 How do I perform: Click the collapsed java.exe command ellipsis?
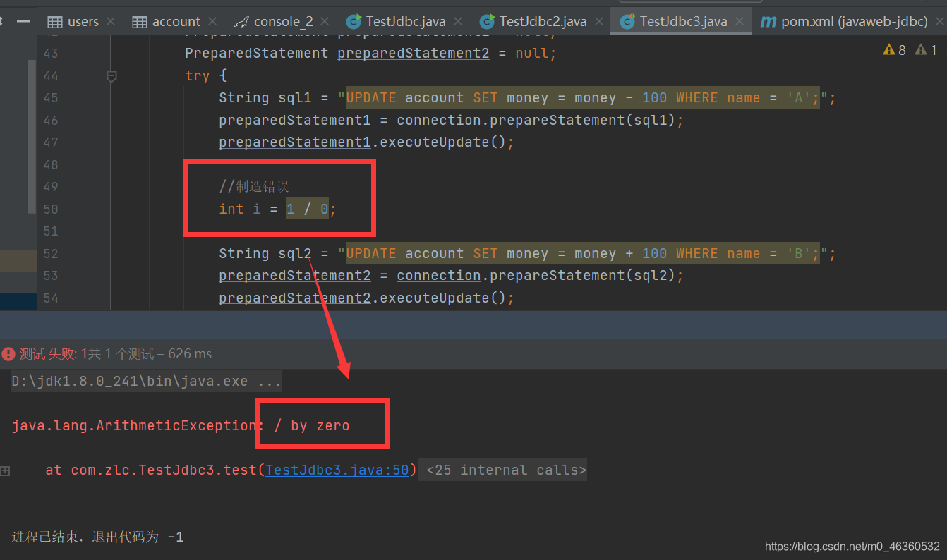point(269,382)
